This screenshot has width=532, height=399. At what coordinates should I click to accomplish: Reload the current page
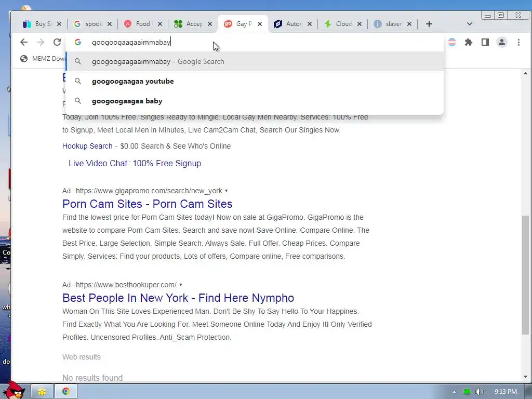point(57,42)
